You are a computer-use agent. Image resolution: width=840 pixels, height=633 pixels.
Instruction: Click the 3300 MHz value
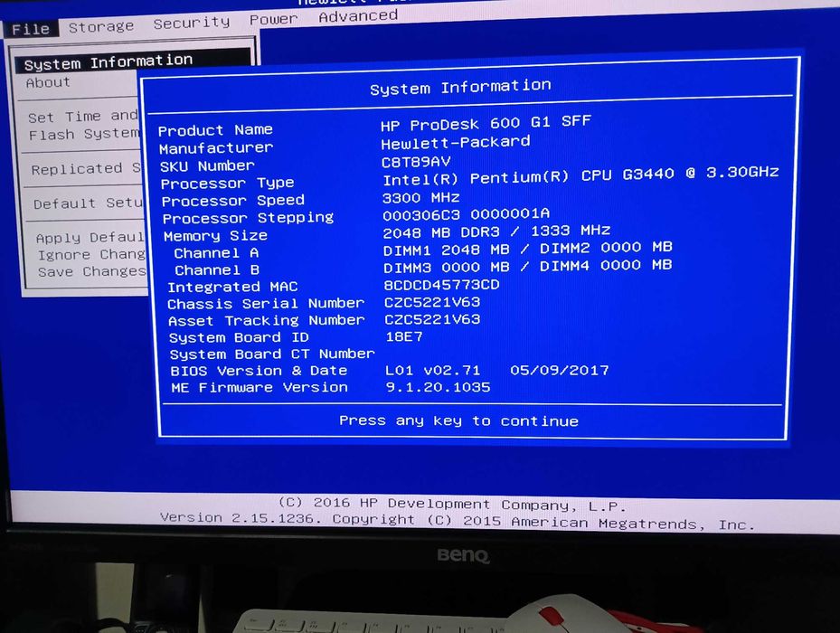(421, 198)
